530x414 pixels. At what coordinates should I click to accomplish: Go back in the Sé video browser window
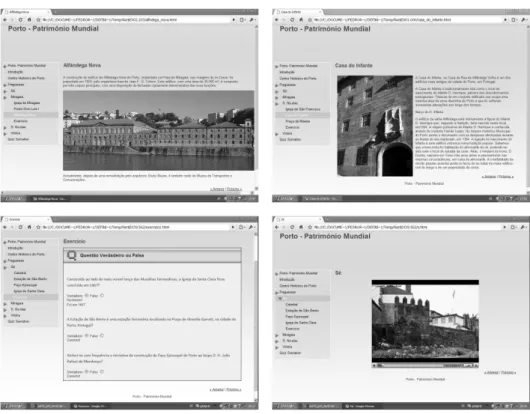point(276,227)
